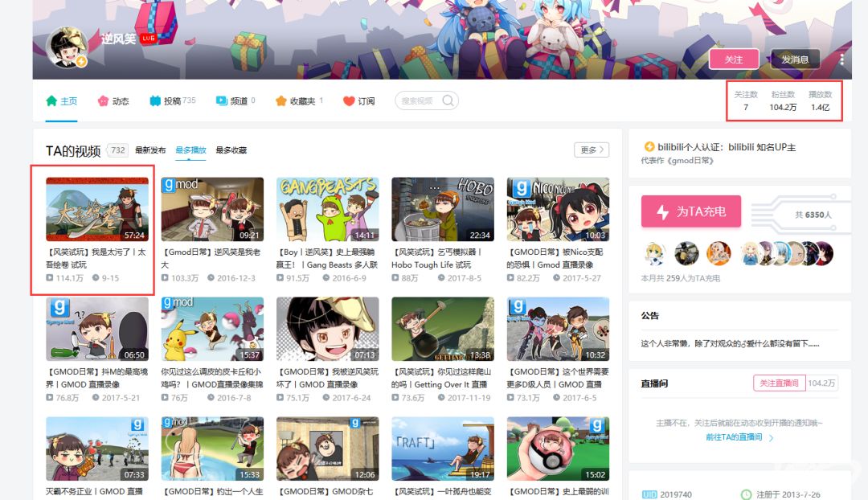Click the 关注数 following count
Image resolution: width=868 pixels, height=500 pixels.
(x=746, y=100)
